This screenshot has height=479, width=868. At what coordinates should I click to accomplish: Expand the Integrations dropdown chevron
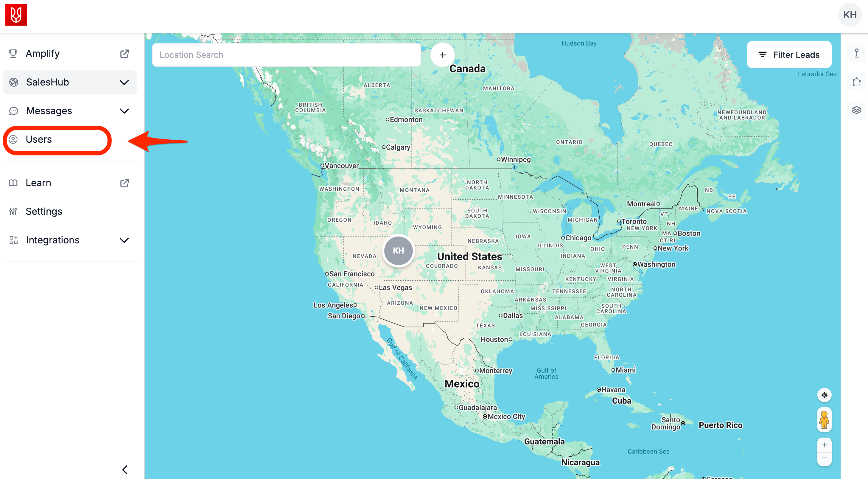[x=124, y=240]
